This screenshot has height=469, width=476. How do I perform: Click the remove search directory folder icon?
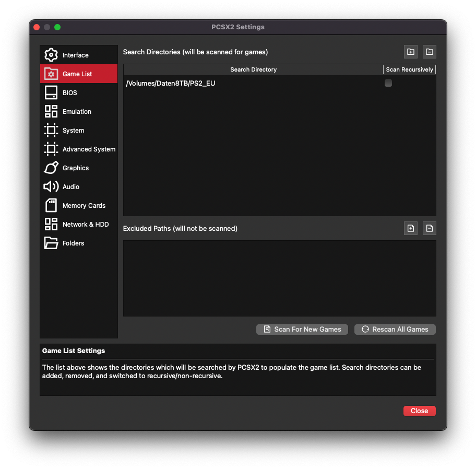pos(429,52)
